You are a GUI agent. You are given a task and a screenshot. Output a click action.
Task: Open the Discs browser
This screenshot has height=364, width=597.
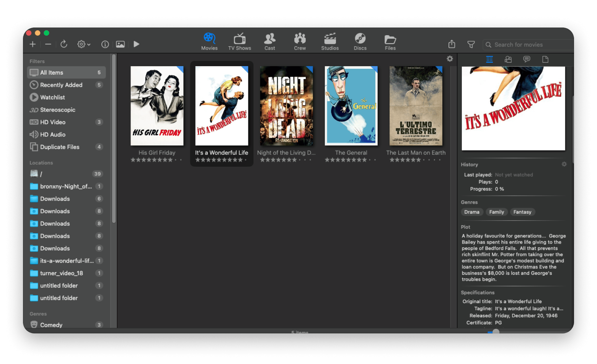click(x=360, y=41)
